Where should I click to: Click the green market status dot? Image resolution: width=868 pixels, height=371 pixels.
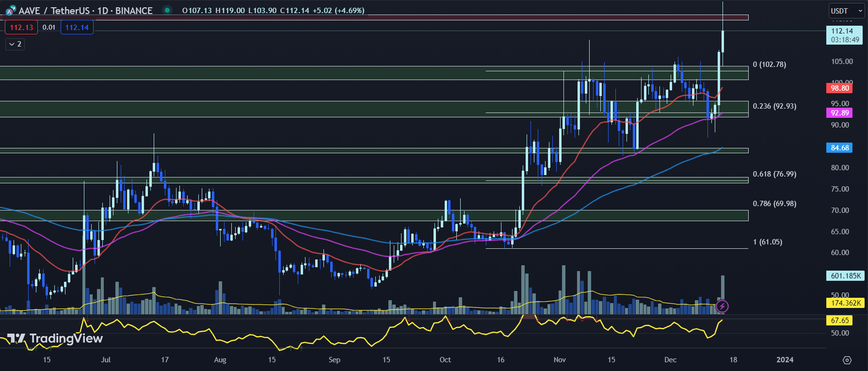tap(167, 10)
